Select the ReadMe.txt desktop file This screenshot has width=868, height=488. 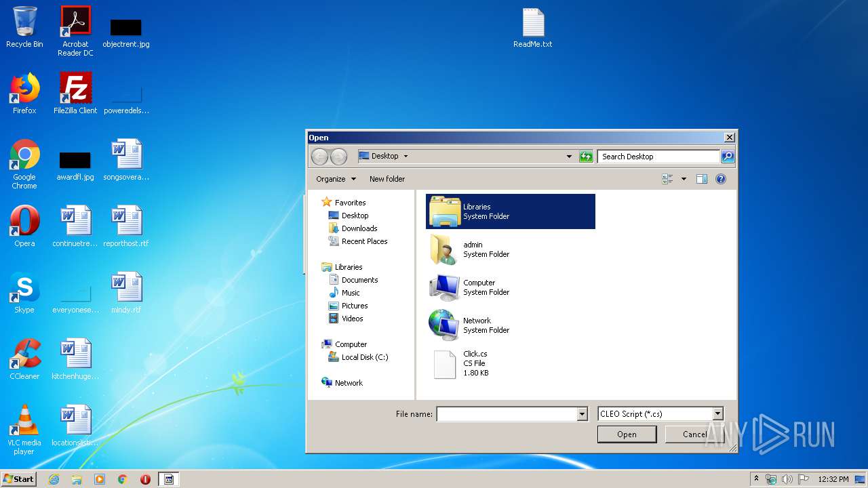(533, 28)
